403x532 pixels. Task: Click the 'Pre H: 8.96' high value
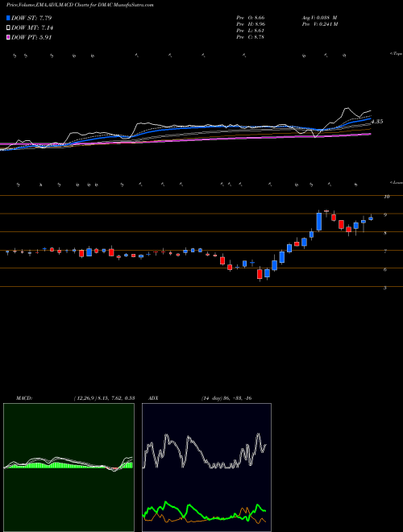click(251, 24)
